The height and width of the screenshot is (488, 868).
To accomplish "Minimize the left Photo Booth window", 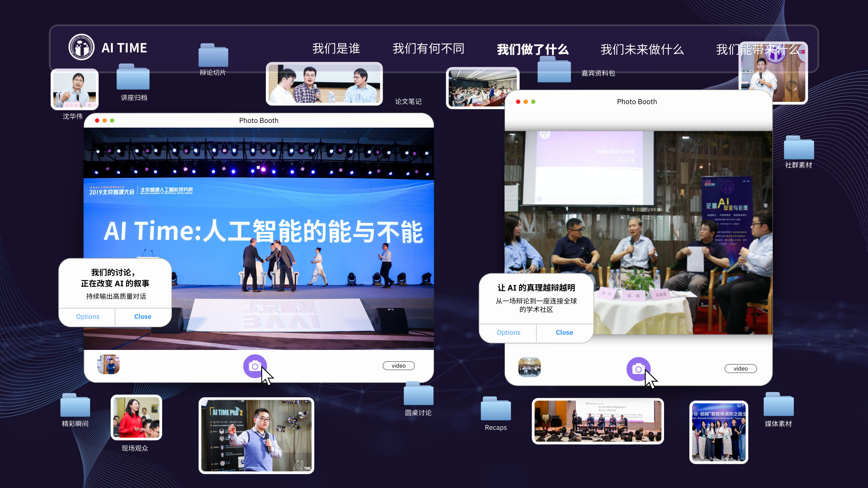I will click(105, 121).
